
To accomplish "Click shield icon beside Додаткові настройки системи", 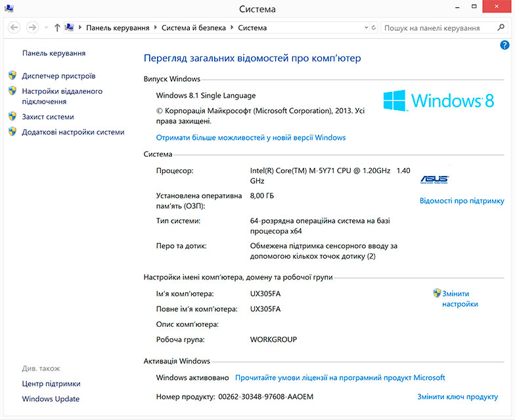I will pyautogui.click(x=12, y=131).
